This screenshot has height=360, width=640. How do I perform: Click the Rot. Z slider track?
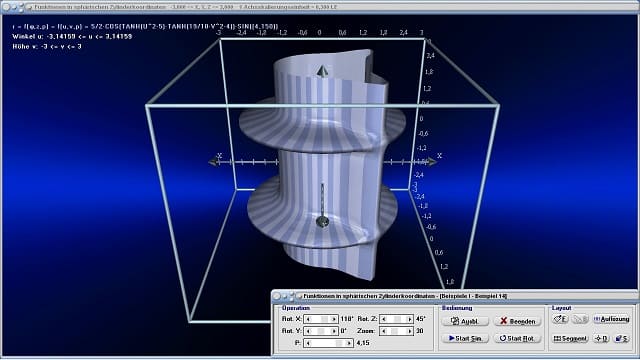tap(397, 319)
